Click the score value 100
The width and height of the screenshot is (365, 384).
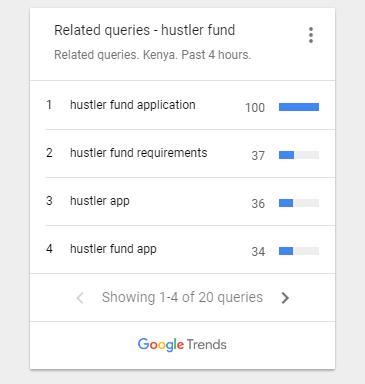pyautogui.click(x=255, y=108)
